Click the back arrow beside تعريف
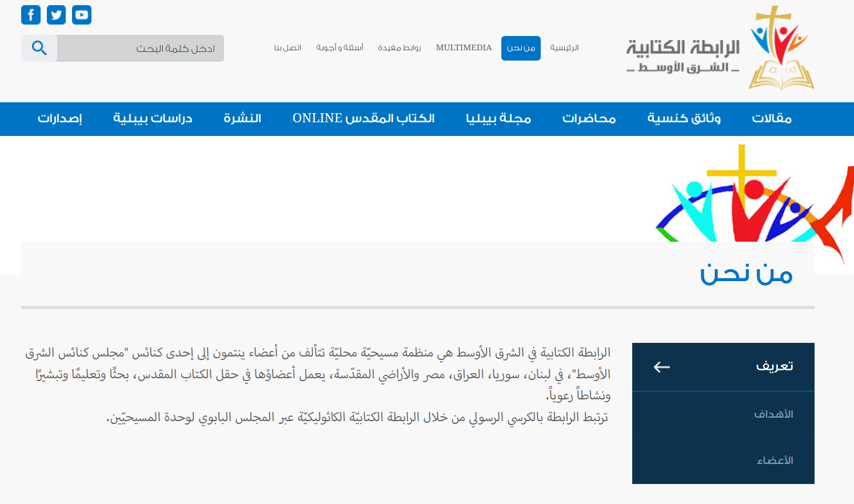The image size is (854, 504). click(x=661, y=367)
